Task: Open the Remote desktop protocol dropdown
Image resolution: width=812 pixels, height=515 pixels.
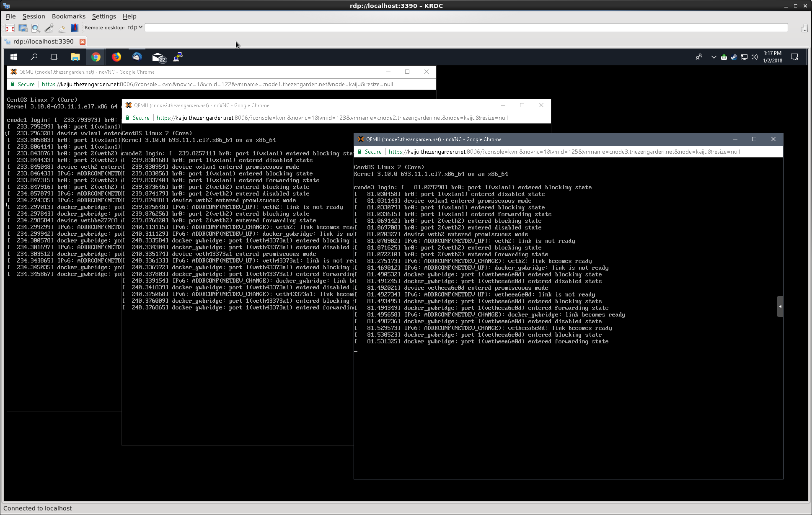Action: point(135,27)
